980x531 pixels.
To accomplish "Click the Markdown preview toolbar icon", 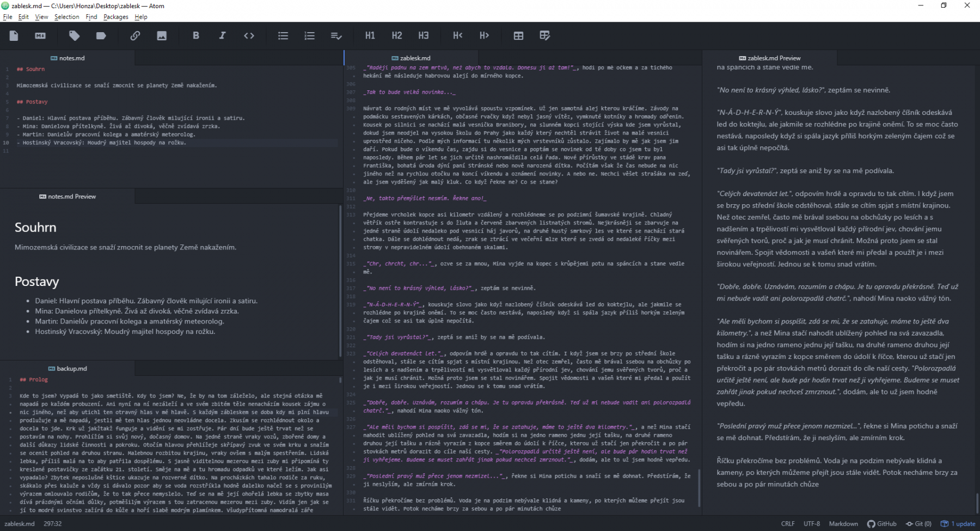I will (40, 36).
